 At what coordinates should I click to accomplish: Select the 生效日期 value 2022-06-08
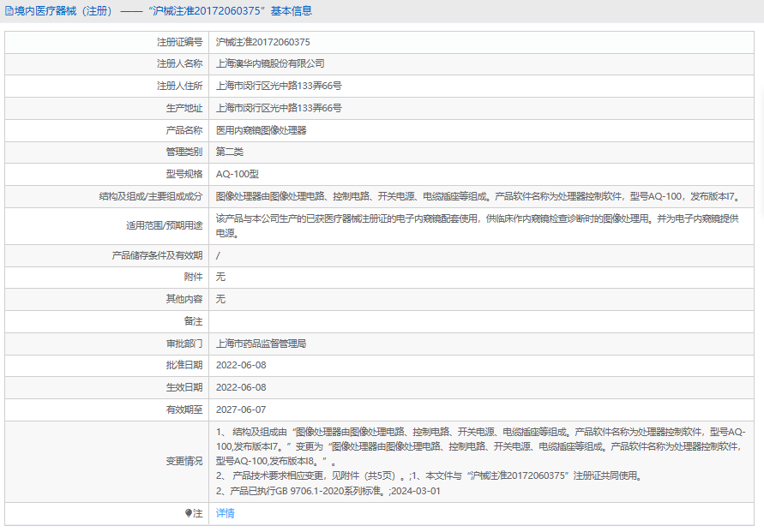(x=241, y=387)
